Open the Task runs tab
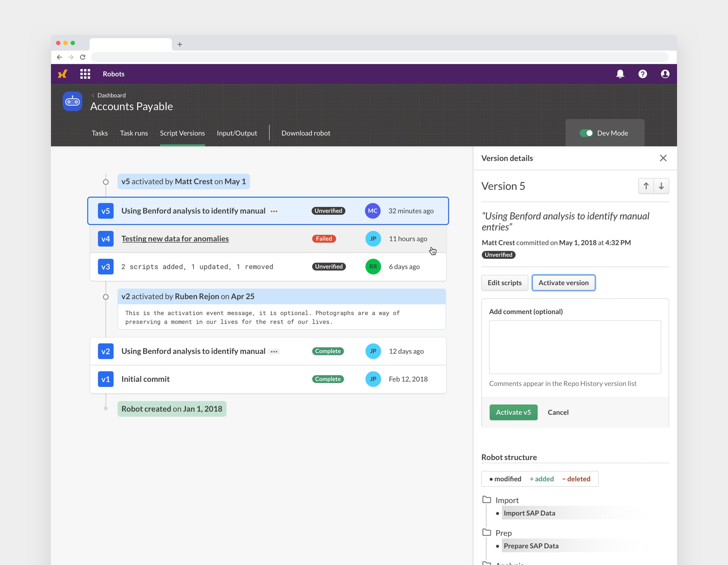The image size is (728, 565). click(x=134, y=133)
